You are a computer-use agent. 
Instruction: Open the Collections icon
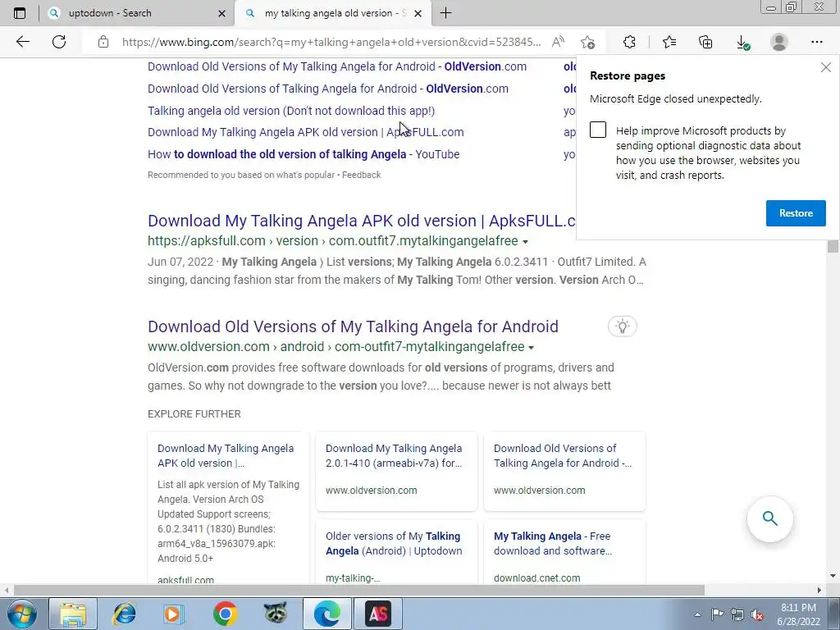(x=705, y=42)
